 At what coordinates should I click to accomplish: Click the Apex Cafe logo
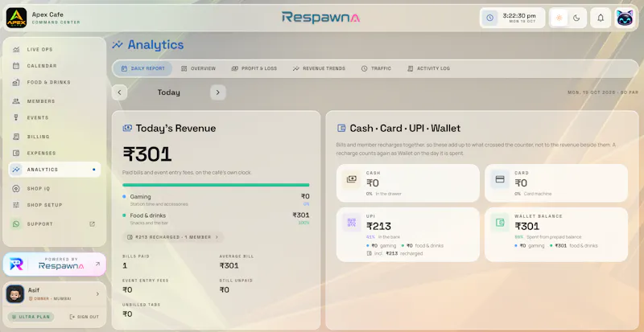click(x=16, y=18)
